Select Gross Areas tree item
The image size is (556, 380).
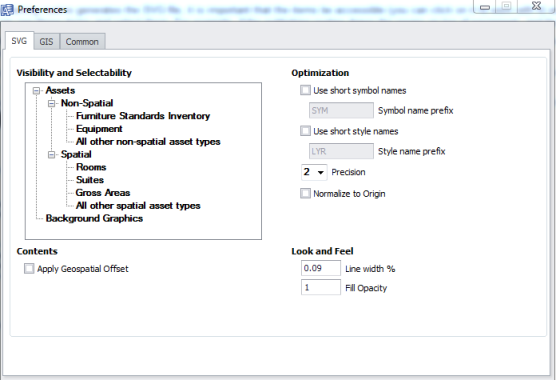coord(103,193)
